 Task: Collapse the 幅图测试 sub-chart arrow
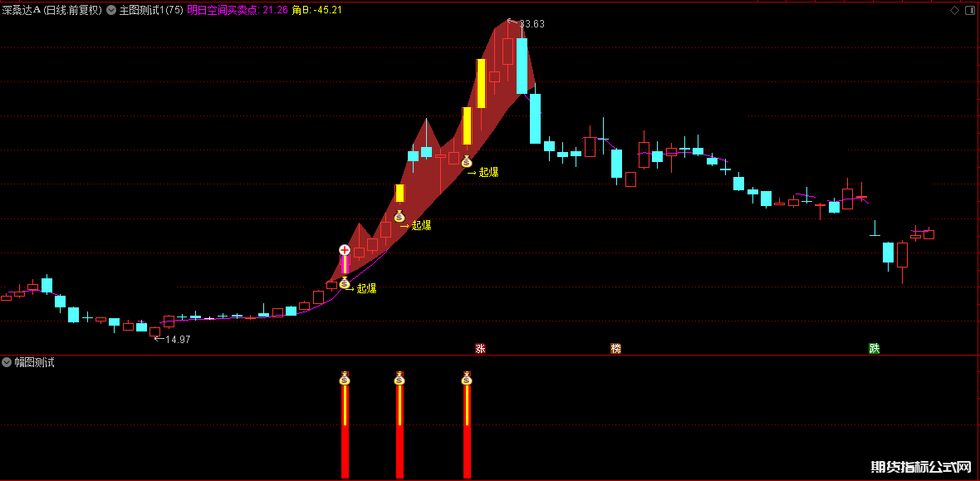[7, 362]
